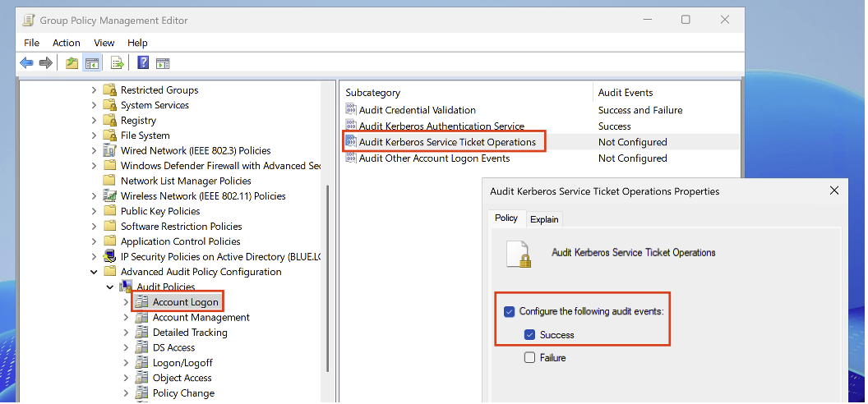The height and width of the screenshot is (404, 868).
Task: Click the Back arrow toolbar icon
Action: pos(26,63)
